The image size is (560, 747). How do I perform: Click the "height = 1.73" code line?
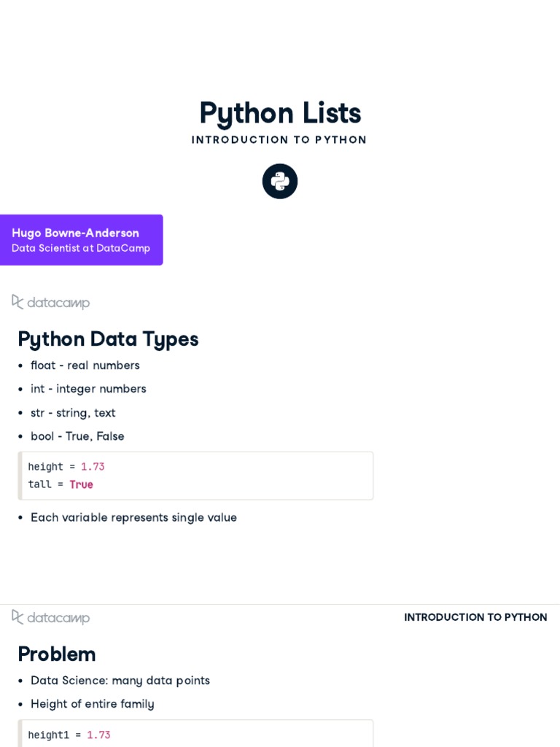coord(66,467)
